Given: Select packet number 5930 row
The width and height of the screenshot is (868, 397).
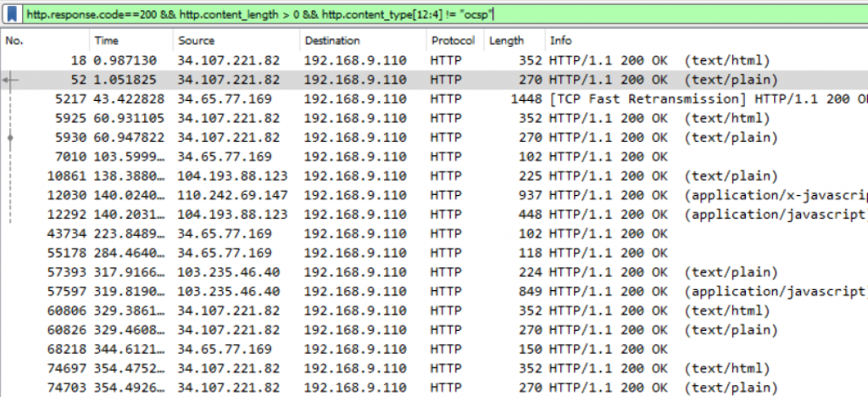Looking at the screenshot, I should tap(434, 137).
